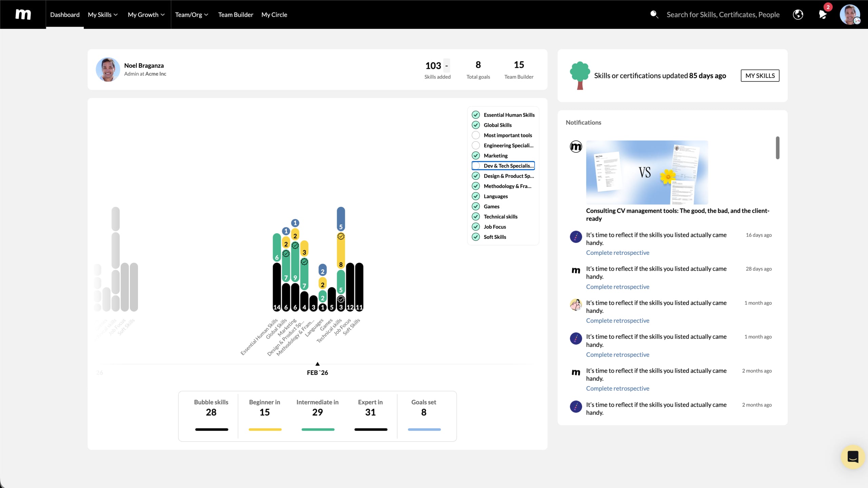Open Team Builder in navigation
Image resolution: width=868 pixels, height=488 pixels.
pyautogui.click(x=236, y=15)
